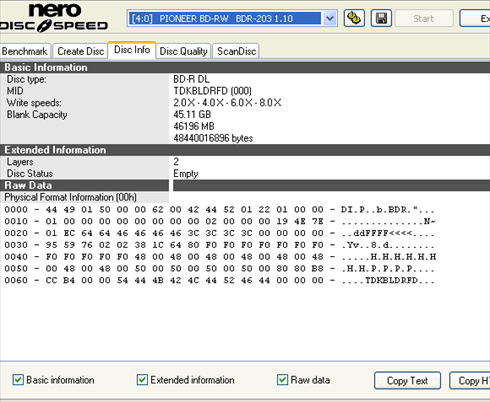
Task: Click the Extended Information section header
Action: coord(245,150)
